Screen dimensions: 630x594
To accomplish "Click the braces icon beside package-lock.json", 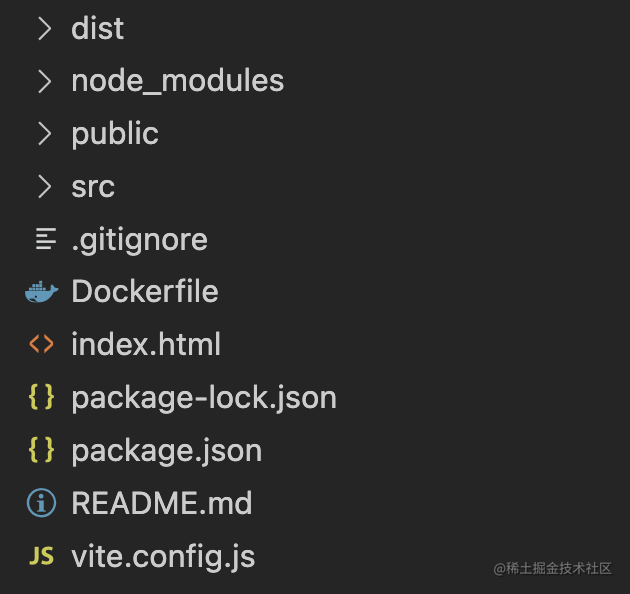I will click(x=41, y=397).
